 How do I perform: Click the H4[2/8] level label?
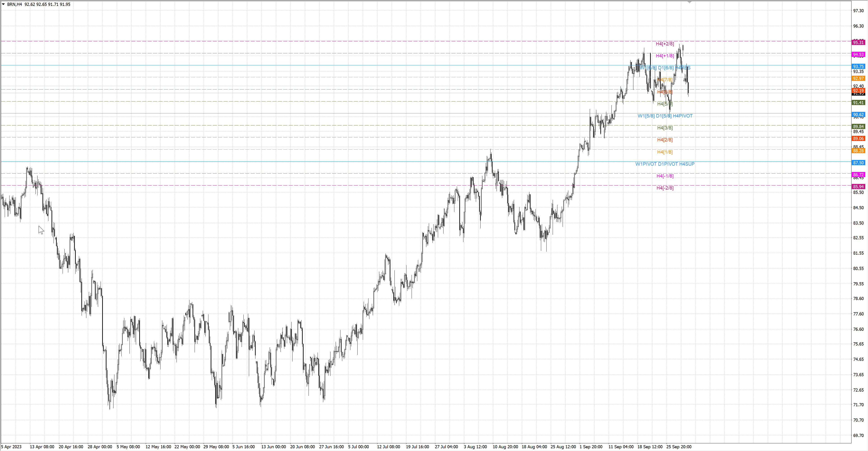[x=665, y=140]
